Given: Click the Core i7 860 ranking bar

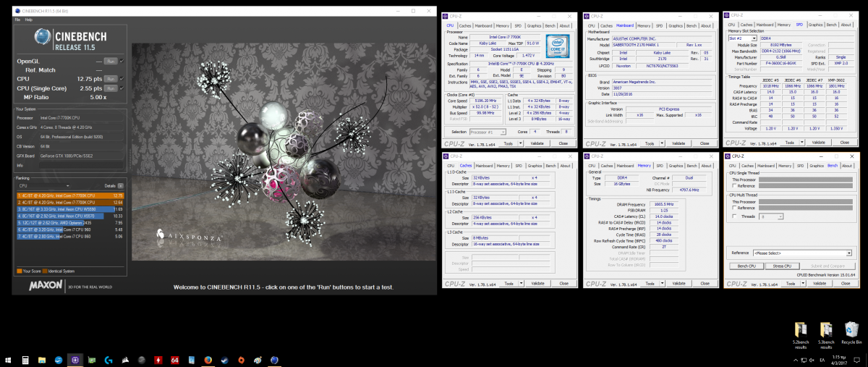Looking at the screenshot, I should (x=70, y=236).
